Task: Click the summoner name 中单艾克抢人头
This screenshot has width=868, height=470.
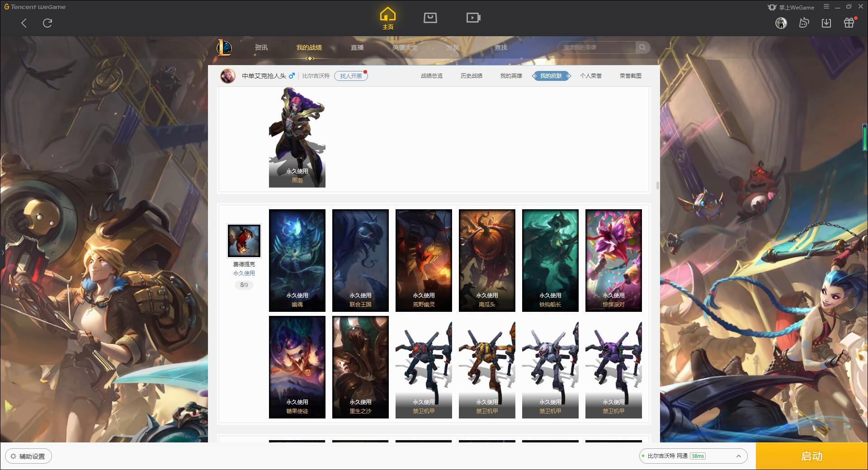Action: [x=264, y=76]
